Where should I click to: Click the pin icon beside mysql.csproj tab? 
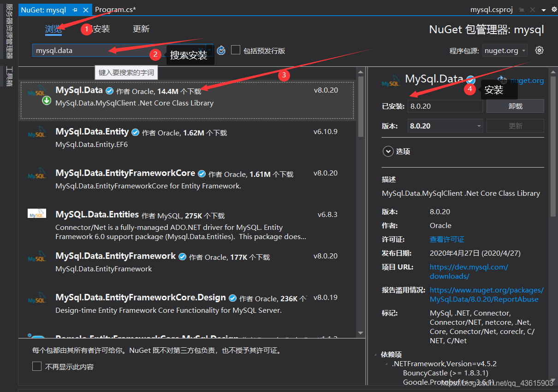coord(522,10)
